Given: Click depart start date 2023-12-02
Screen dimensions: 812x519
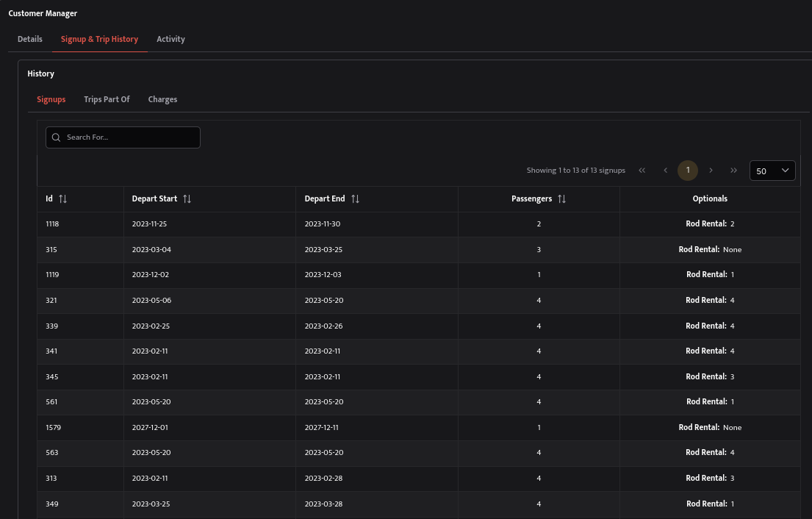Looking at the screenshot, I should (x=150, y=275).
